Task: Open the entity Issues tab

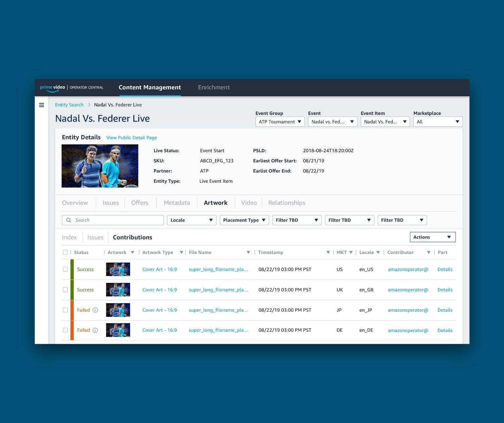Action: [111, 203]
